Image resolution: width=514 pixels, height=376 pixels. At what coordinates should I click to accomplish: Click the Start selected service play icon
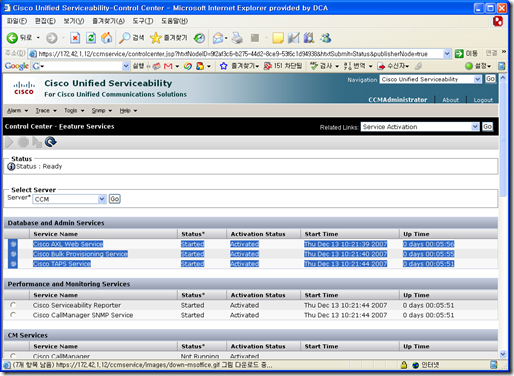click(9, 142)
